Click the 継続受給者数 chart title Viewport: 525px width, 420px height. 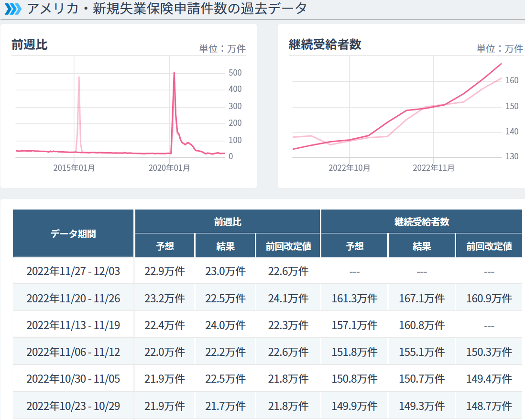(x=325, y=44)
